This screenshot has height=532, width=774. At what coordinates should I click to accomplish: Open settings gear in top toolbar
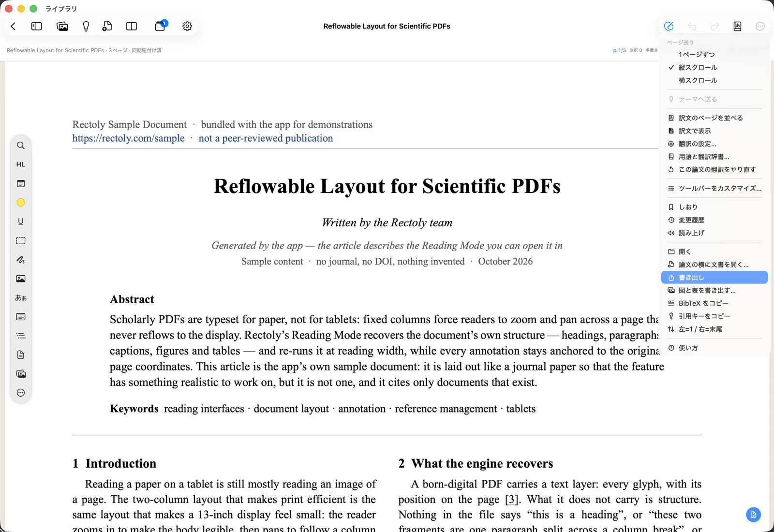187,26
